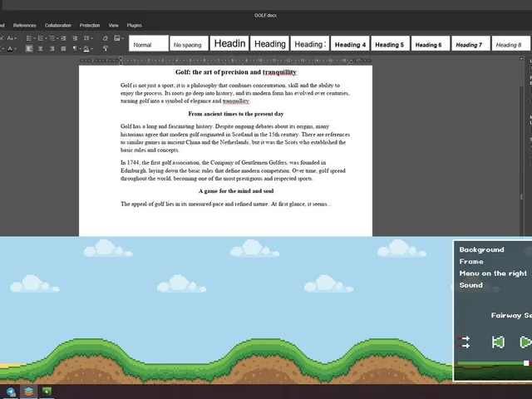The width and height of the screenshot is (532, 399).
Task: Click the Change case Aa icon
Action: point(10,38)
